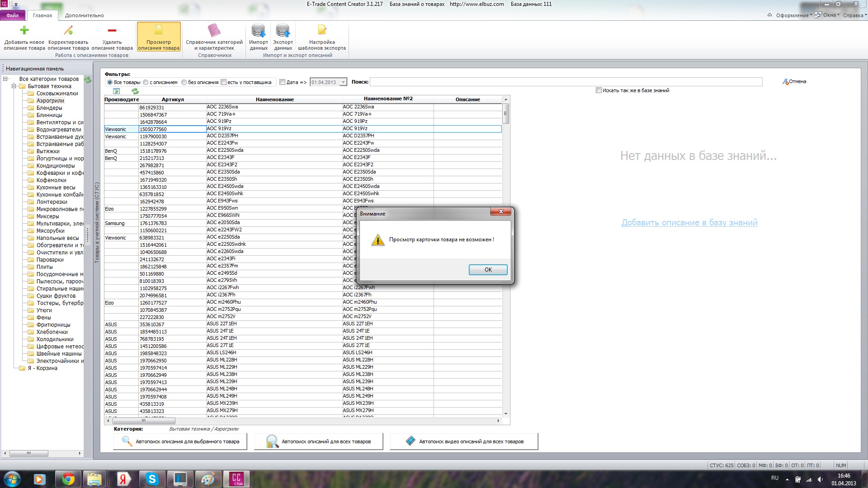Select the Кофемолки category in the tree
This screenshot has height=488, width=868.
point(52,180)
